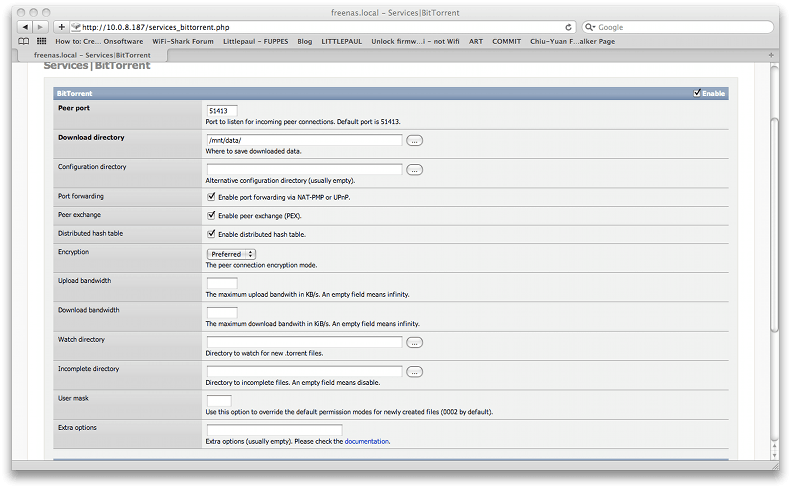Click the Extra options field
This screenshot has width=791, height=488.
pos(274,430)
